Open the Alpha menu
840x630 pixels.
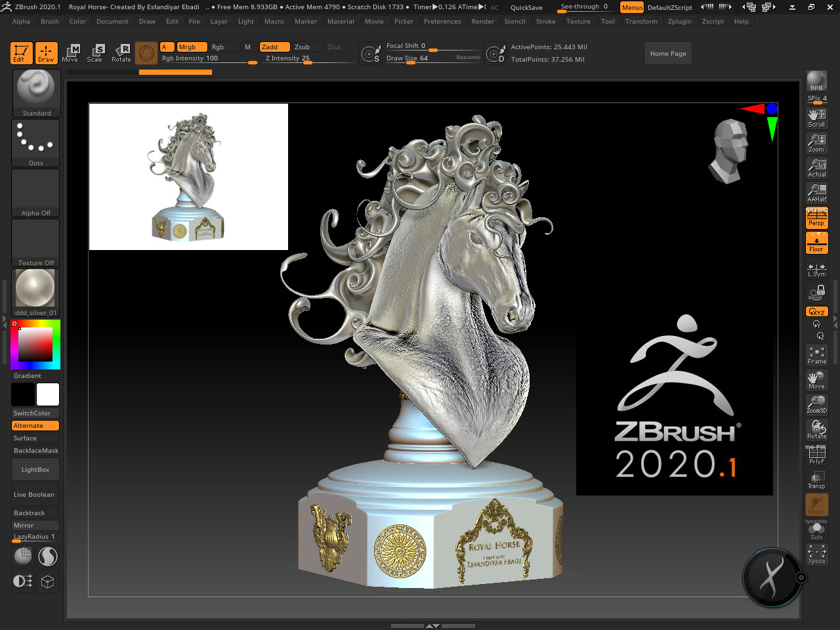pos(21,22)
